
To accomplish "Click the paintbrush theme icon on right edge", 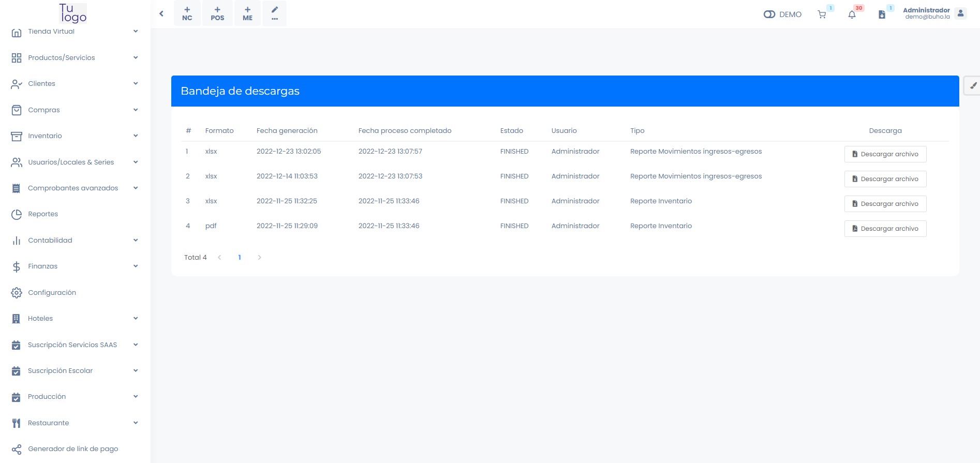I will click(x=973, y=86).
